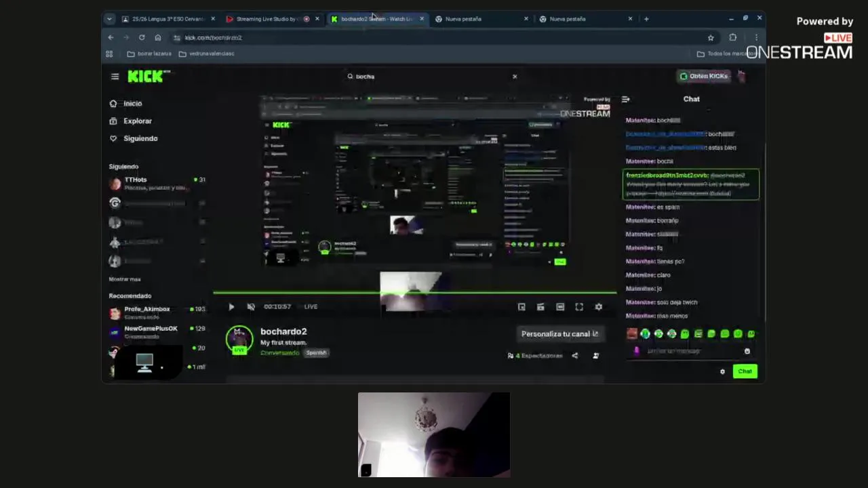Play the live stream video
Viewport: 868px width, 488px height.
coord(231,307)
